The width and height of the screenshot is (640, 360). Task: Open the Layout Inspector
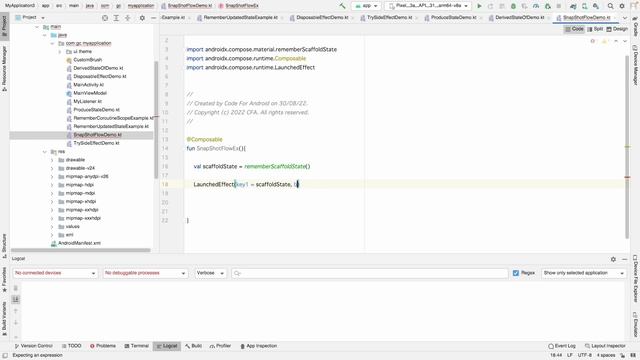pyautogui.click(x=605, y=346)
